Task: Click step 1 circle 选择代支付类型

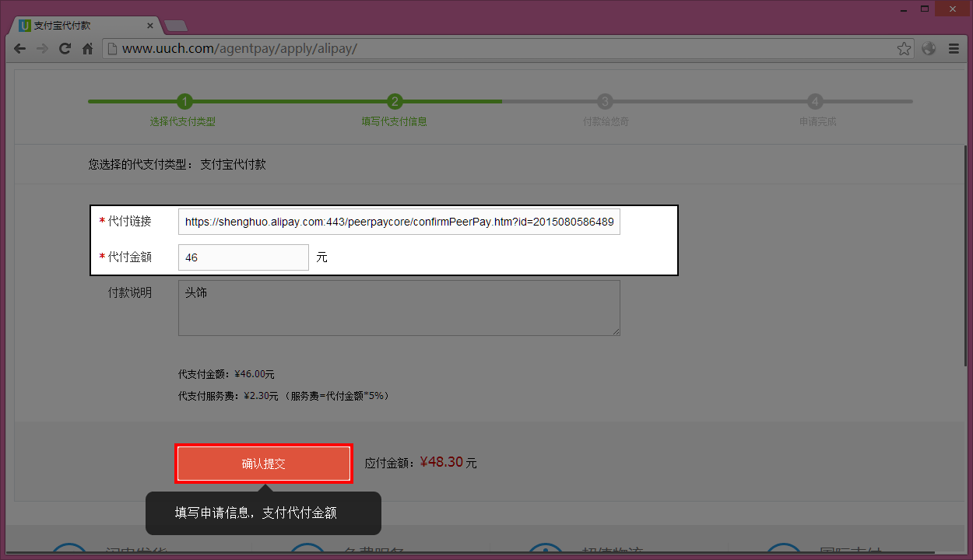Action: pos(184,101)
